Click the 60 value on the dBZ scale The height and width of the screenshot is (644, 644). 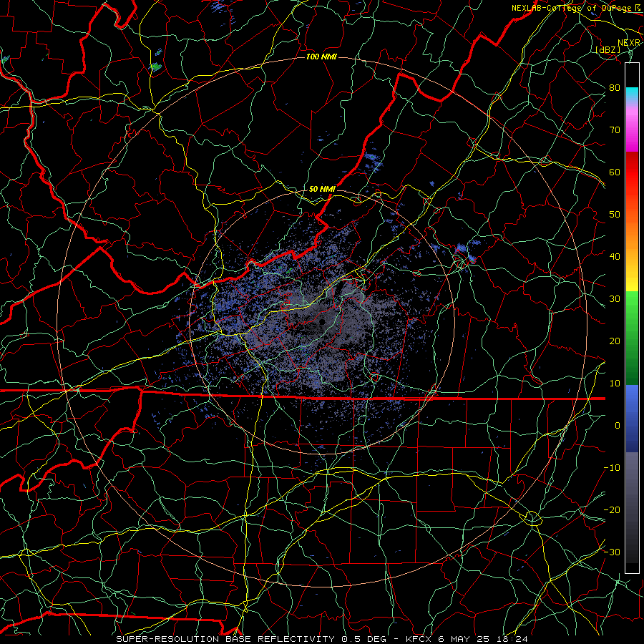(615, 172)
